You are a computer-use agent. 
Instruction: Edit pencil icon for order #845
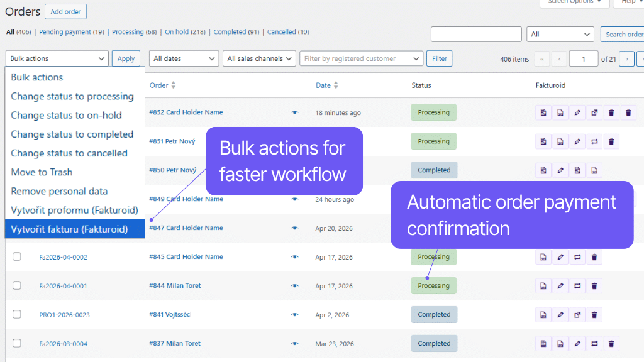560,257
